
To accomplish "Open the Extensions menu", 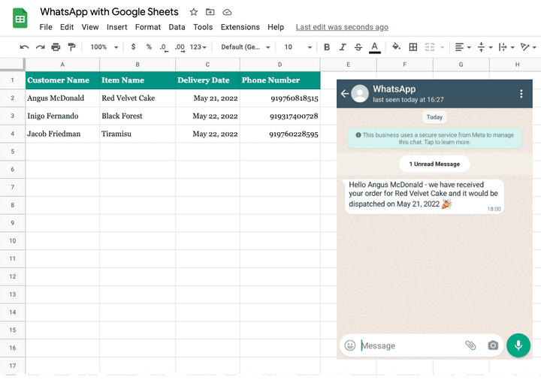I will [x=240, y=27].
